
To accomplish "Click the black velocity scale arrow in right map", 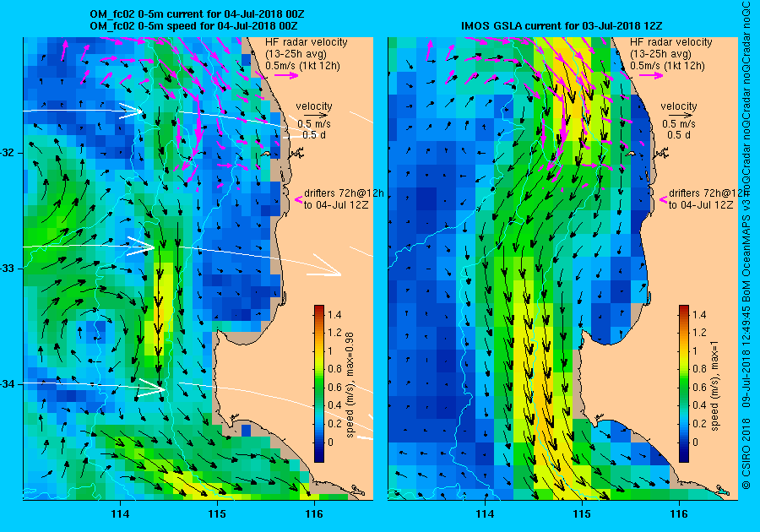I will (681, 116).
